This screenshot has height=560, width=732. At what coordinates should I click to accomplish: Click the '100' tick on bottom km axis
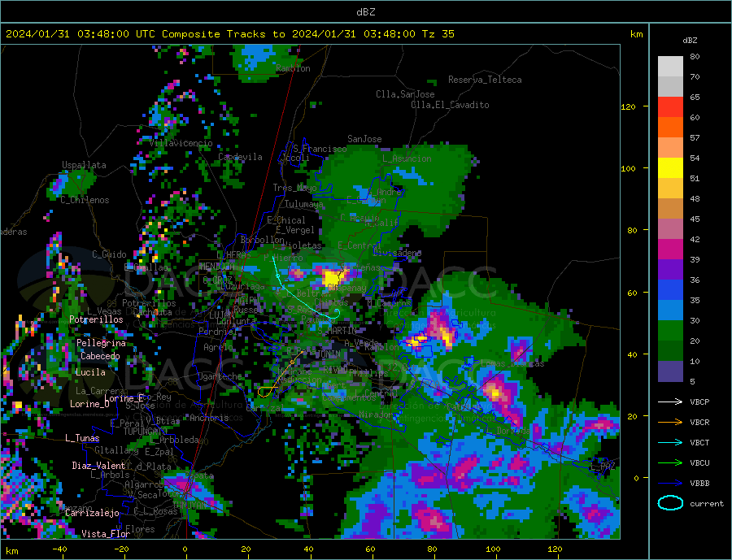pyautogui.click(x=493, y=549)
